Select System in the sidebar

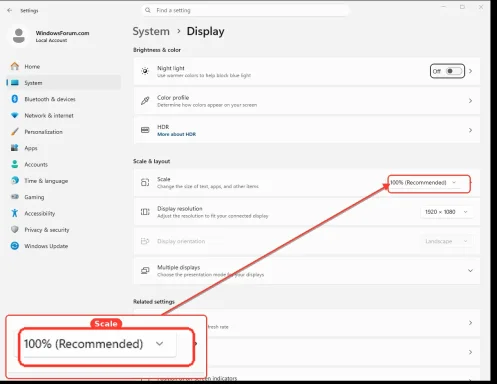click(63, 83)
